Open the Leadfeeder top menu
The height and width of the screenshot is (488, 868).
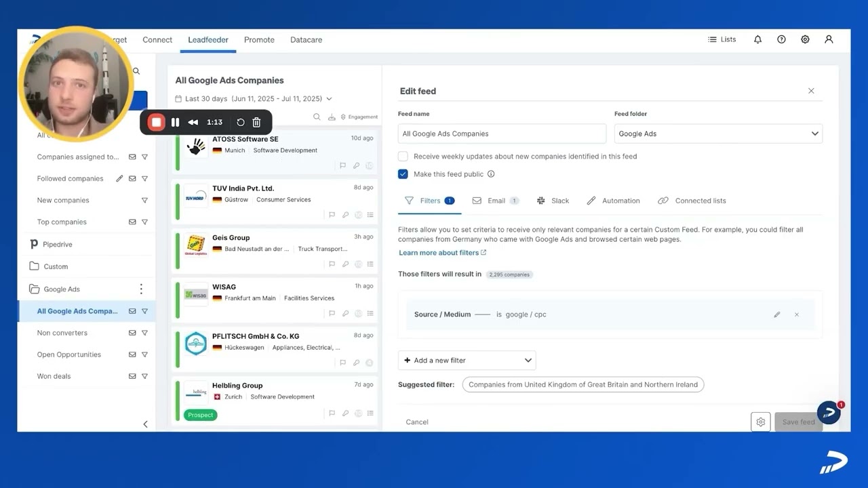click(208, 39)
